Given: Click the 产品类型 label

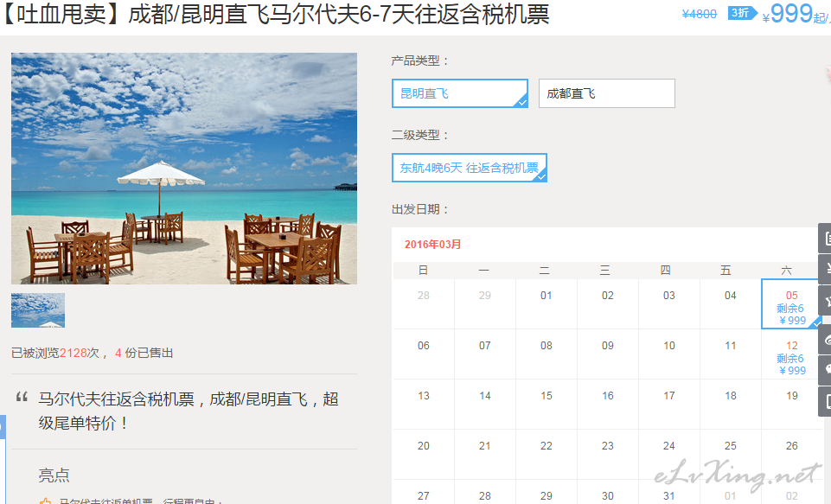Looking at the screenshot, I should click(419, 61).
